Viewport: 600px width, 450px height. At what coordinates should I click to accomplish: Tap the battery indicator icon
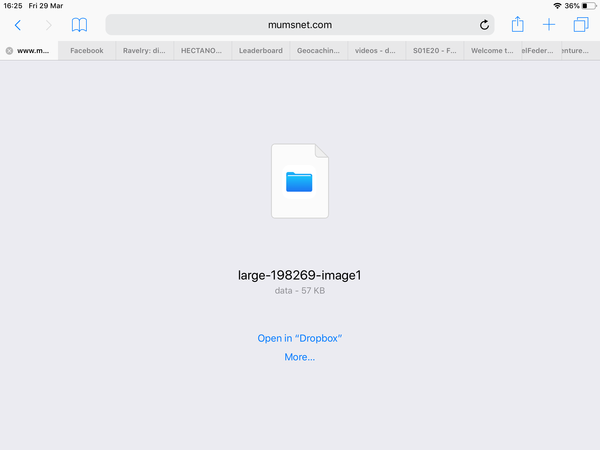tap(589, 6)
